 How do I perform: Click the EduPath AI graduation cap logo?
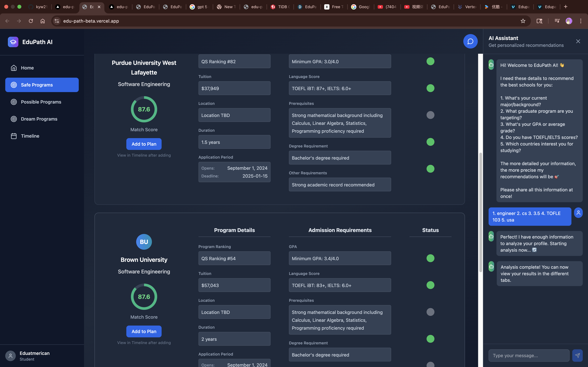click(x=13, y=42)
